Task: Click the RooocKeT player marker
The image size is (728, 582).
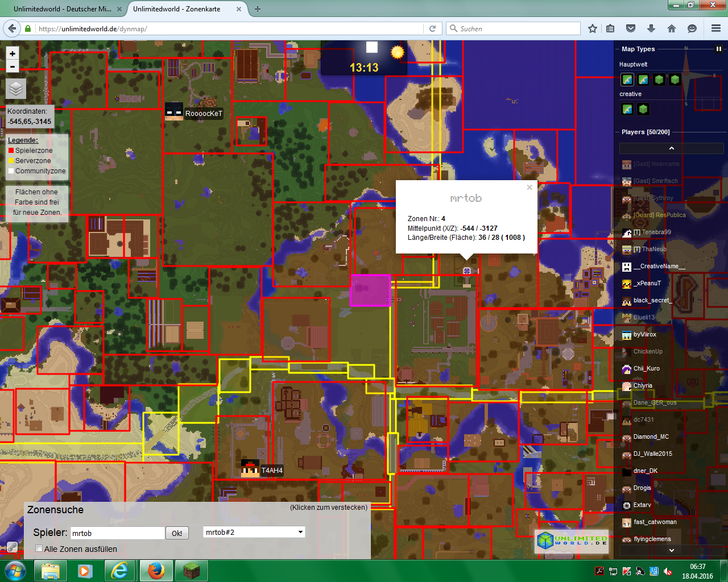Action: pos(174,111)
